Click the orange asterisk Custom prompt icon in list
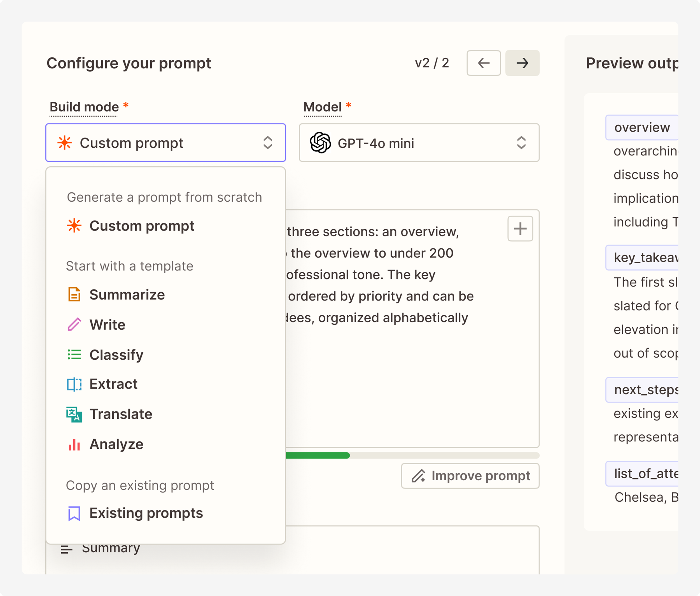The width and height of the screenshot is (700, 596). (x=74, y=226)
